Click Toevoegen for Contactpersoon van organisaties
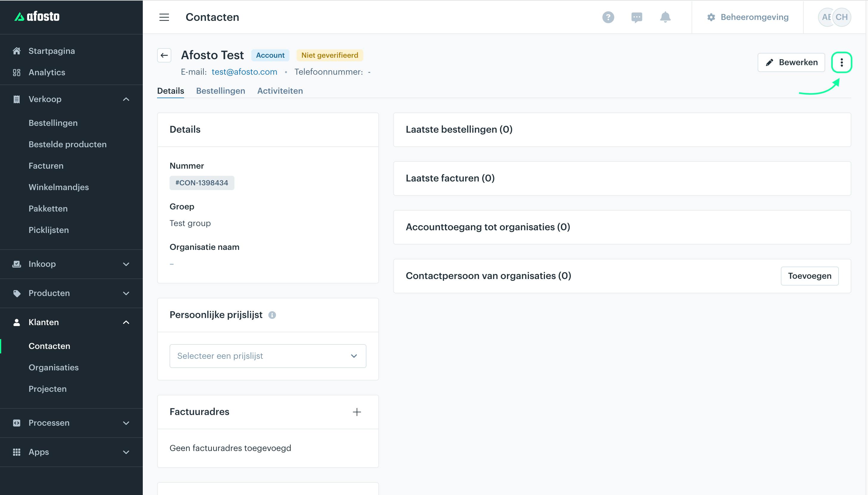 (809, 276)
